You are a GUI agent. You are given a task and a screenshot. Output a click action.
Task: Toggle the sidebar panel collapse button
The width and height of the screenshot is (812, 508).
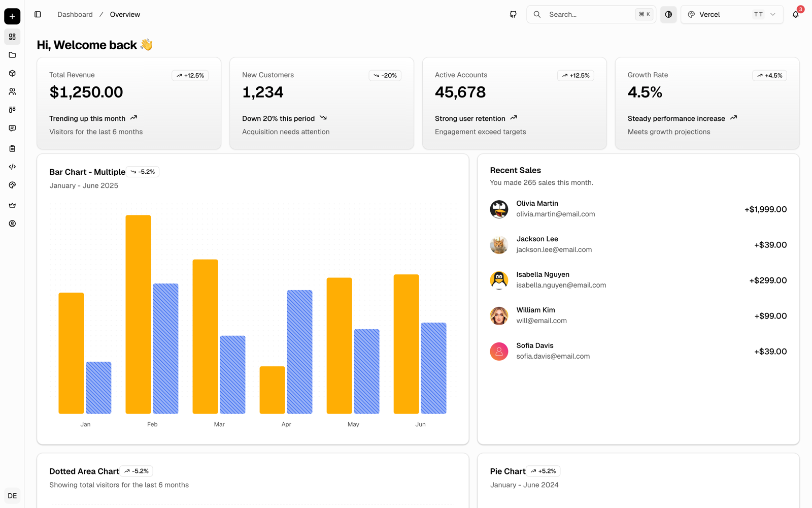click(x=38, y=14)
